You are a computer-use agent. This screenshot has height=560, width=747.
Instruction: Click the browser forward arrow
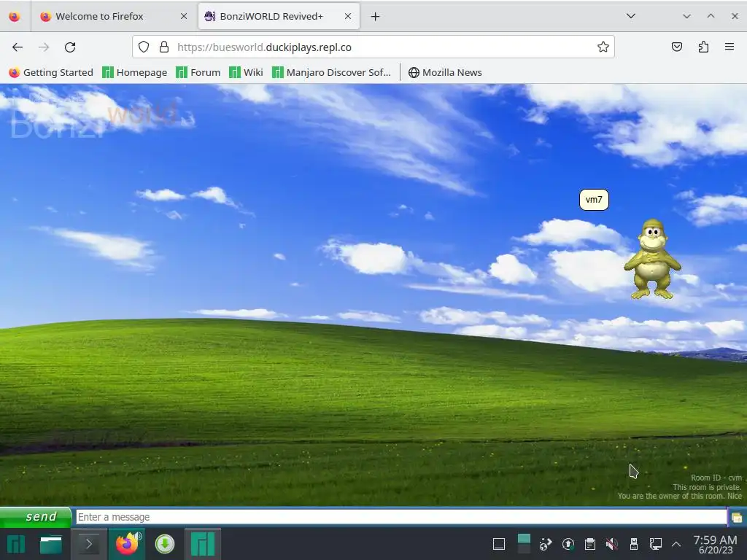tap(44, 47)
